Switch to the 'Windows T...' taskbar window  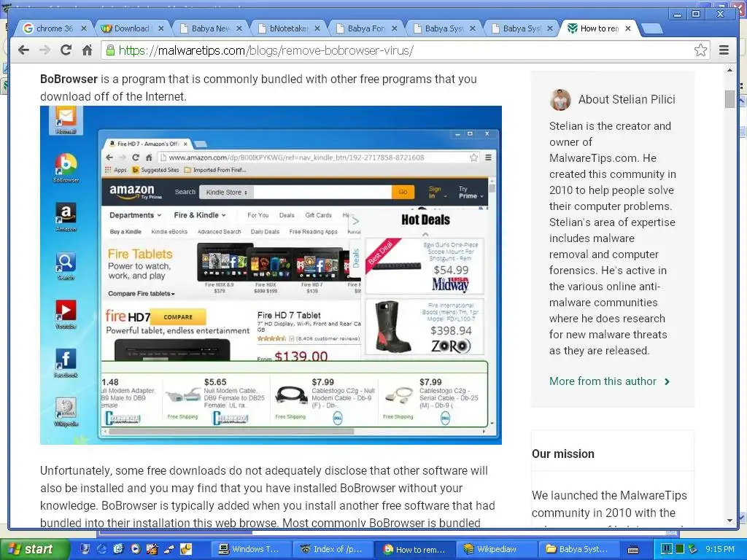pos(252,549)
